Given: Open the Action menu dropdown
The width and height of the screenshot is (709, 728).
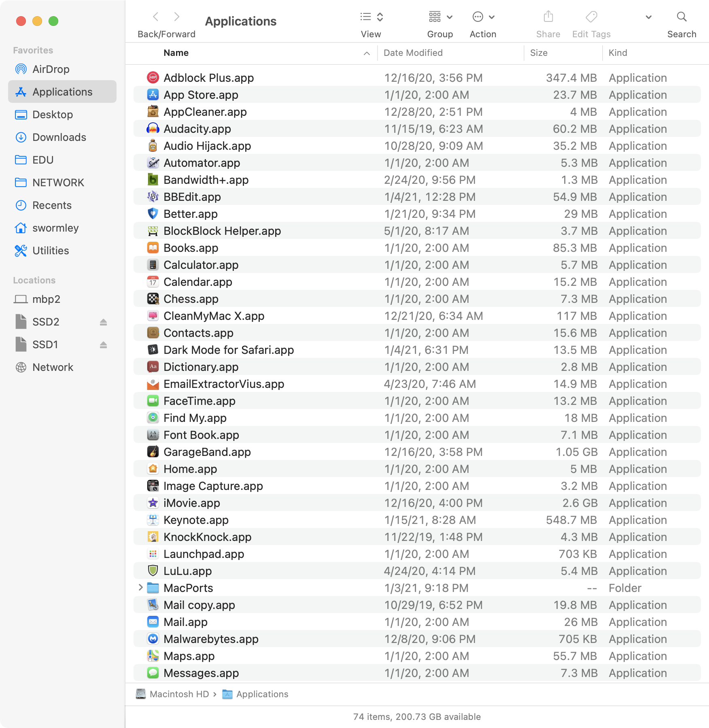Looking at the screenshot, I should pos(483,17).
